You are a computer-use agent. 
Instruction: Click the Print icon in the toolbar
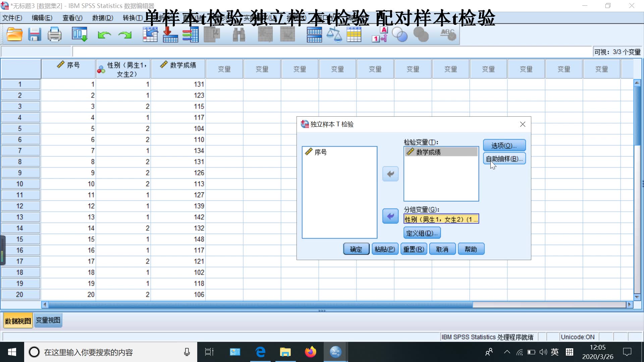(x=55, y=35)
